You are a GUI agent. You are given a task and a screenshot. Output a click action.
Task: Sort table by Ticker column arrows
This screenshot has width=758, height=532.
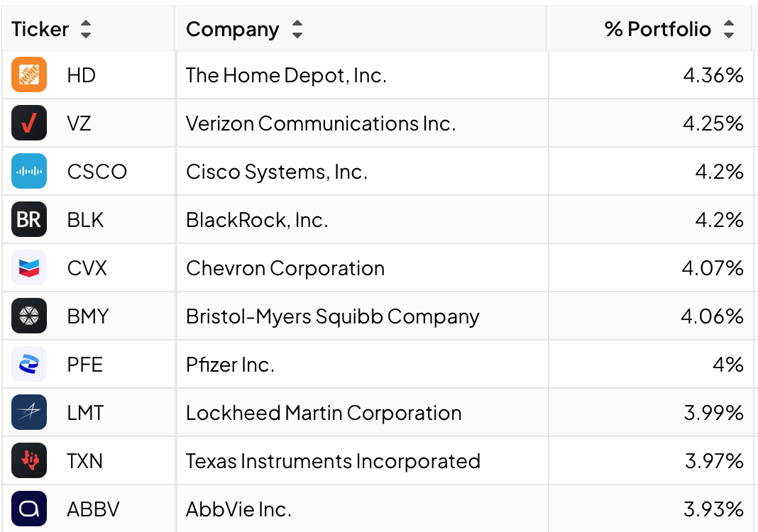point(86,29)
